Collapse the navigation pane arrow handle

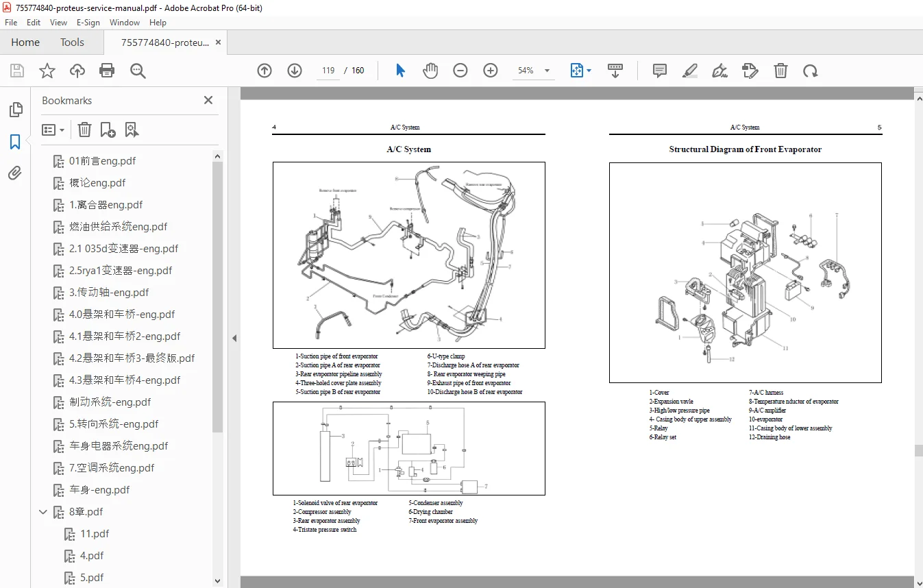234,338
